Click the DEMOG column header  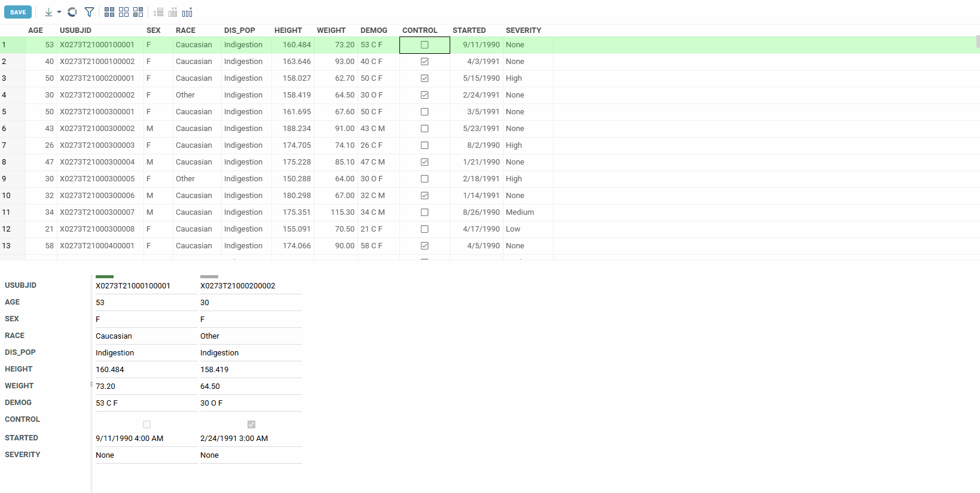[x=374, y=31]
